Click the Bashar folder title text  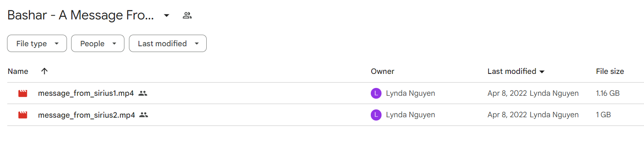[81, 16]
